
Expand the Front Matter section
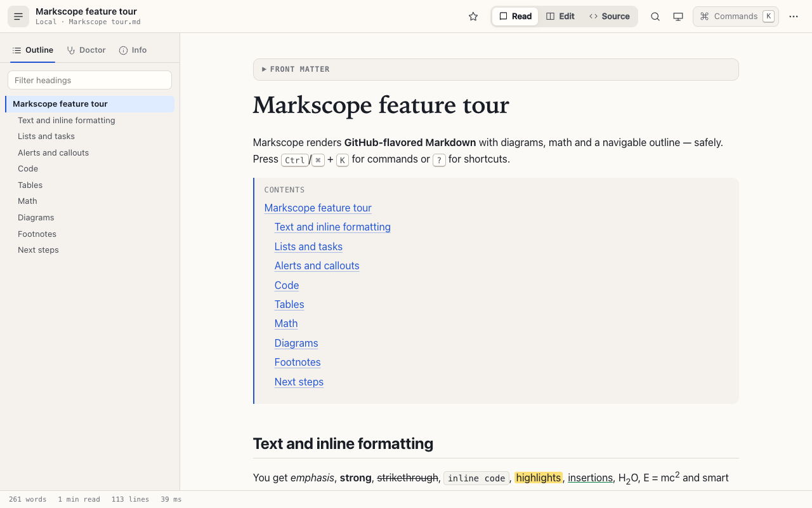tap(495, 69)
